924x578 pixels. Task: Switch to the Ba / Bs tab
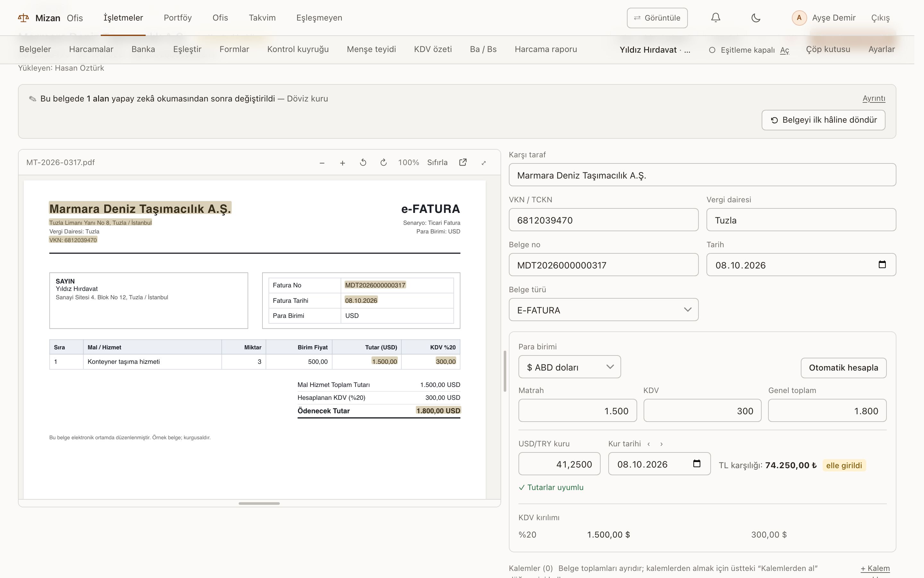click(x=483, y=49)
